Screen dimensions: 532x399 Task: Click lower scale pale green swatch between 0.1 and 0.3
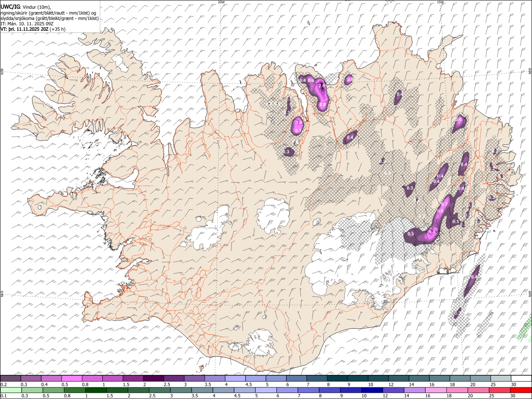[11, 390]
